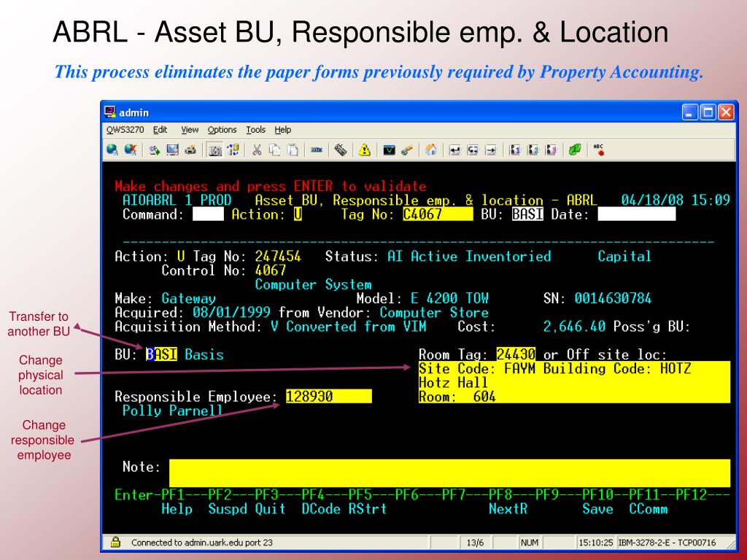Image resolution: width=747 pixels, height=560 pixels.
Task: Click the header Action field containing U
Action: [298, 214]
